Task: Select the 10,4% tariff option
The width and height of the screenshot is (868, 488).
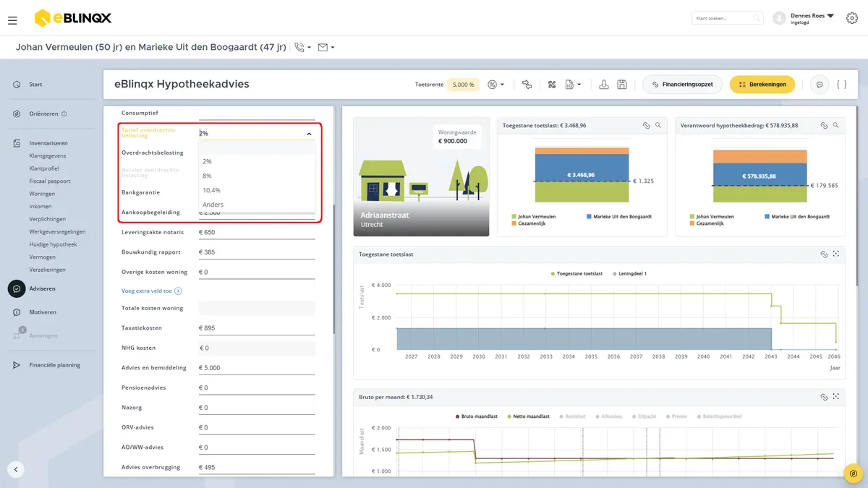Action: (x=258, y=190)
